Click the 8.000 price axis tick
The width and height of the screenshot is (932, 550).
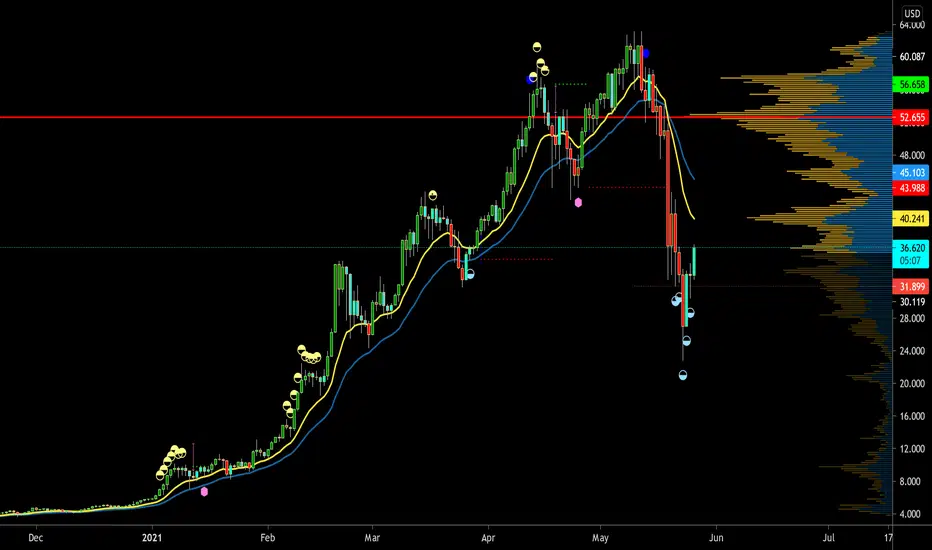[x=912, y=481]
